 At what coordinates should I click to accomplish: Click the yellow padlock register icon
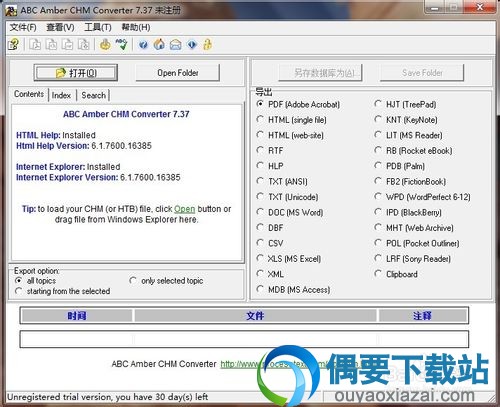[x=208, y=44]
